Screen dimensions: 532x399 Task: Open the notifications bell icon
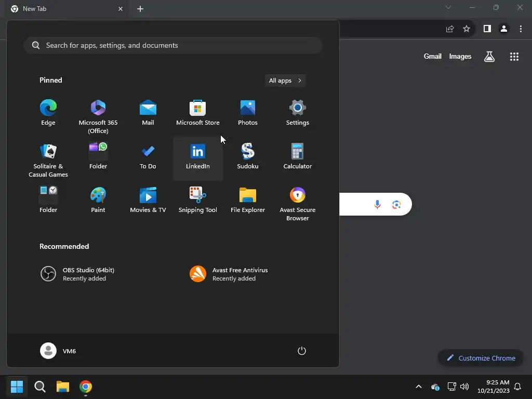(518, 387)
